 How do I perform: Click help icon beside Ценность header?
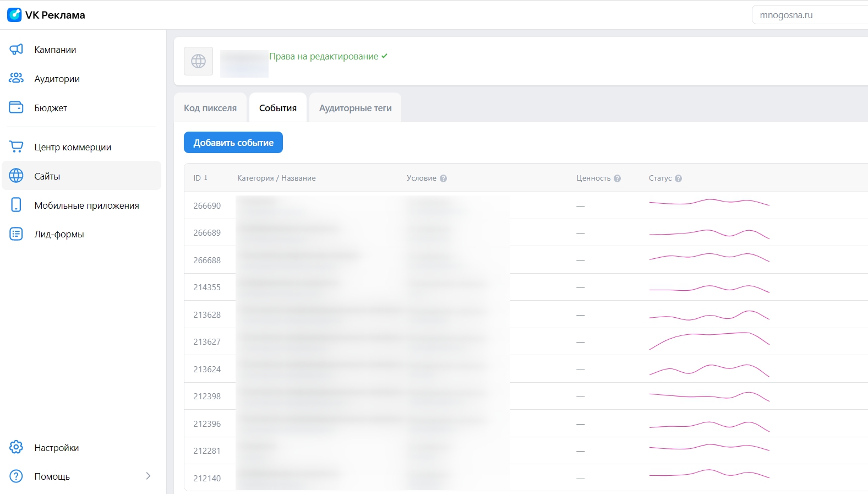coord(617,178)
